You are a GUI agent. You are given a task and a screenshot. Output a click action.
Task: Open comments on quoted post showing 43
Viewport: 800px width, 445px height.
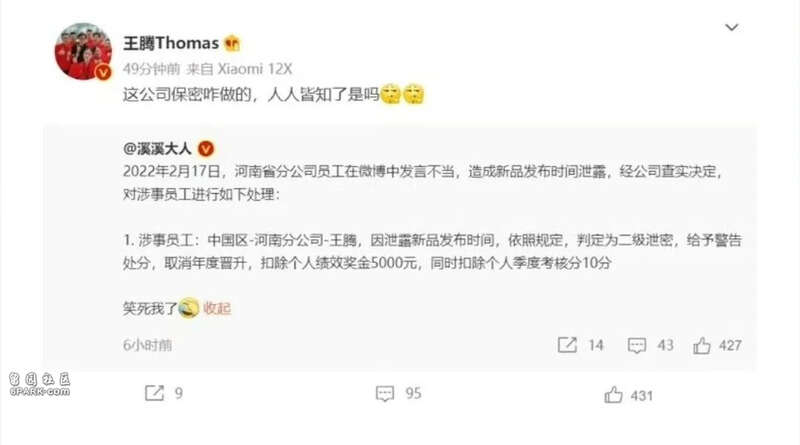click(x=651, y=345)
